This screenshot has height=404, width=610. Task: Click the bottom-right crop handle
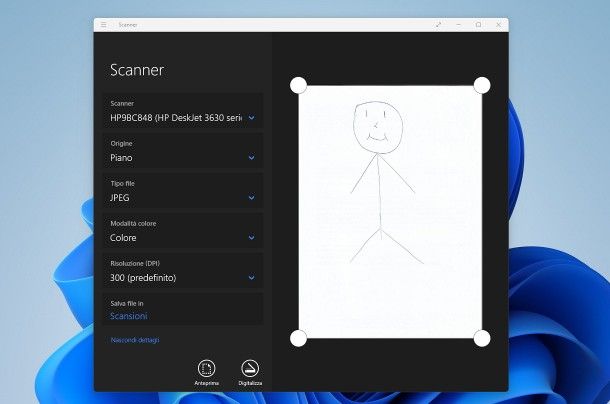point(481,338)
